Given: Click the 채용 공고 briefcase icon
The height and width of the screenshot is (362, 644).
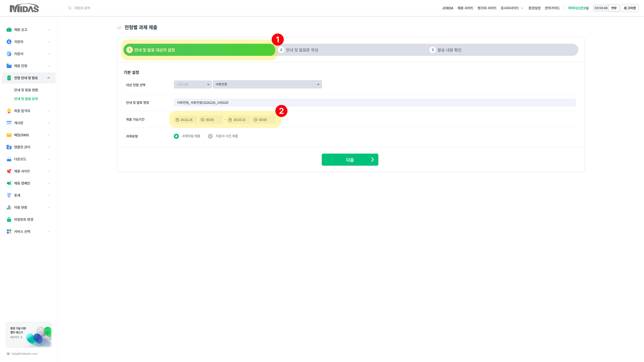Looking at the screenshot, I should tap(9, 30).
